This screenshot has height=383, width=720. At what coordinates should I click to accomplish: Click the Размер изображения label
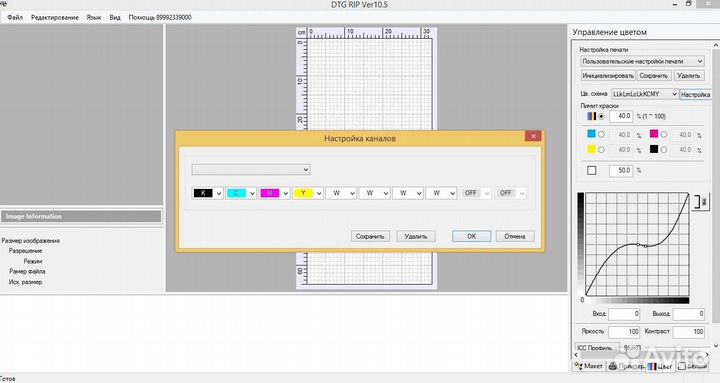31,241
